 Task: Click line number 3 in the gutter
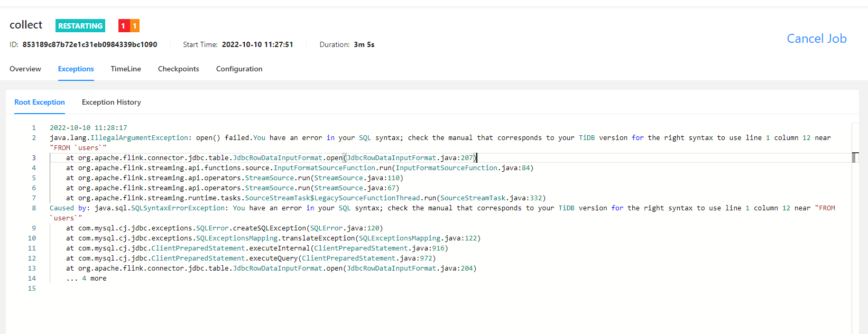[x=34, y=157]
